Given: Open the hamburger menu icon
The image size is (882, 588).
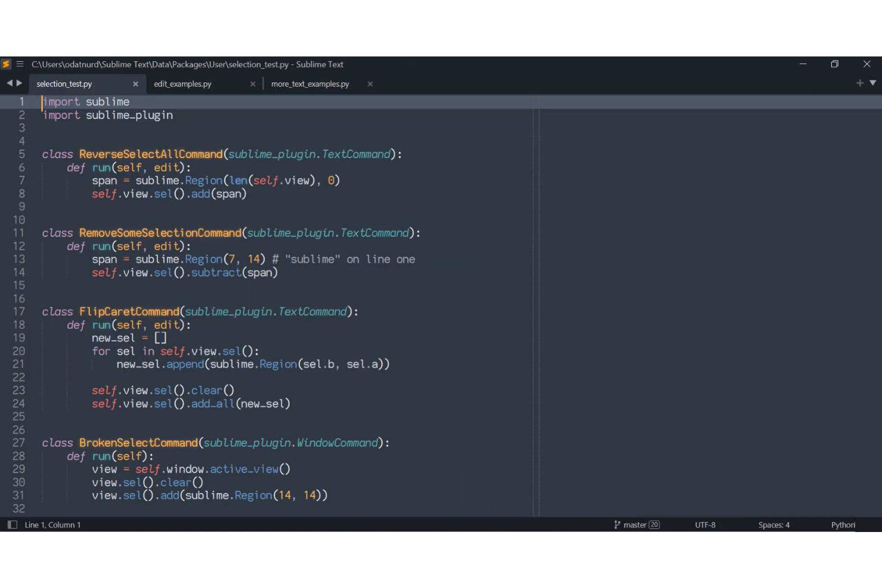Looking at the screenshot, I should point(20,64).
